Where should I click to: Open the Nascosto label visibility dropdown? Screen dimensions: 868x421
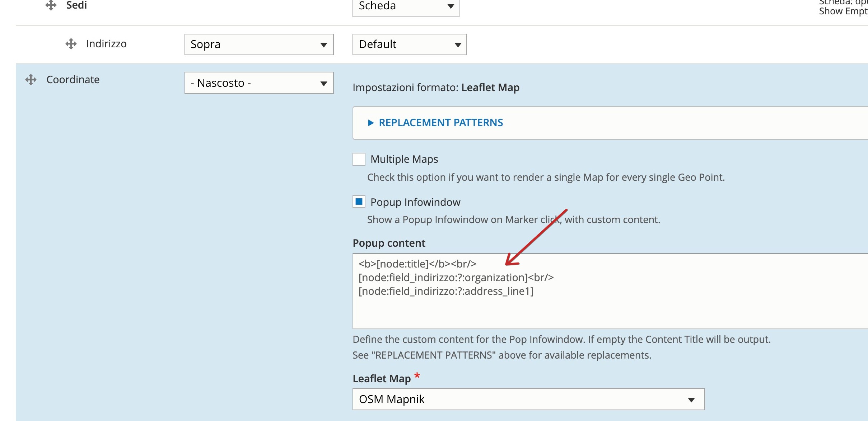coord(258,83)
